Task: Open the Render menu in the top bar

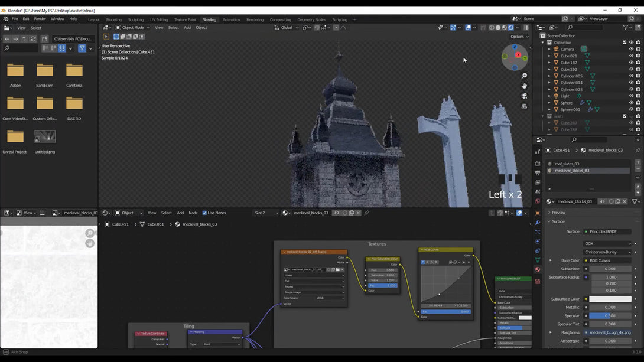Action: [40, 19]
